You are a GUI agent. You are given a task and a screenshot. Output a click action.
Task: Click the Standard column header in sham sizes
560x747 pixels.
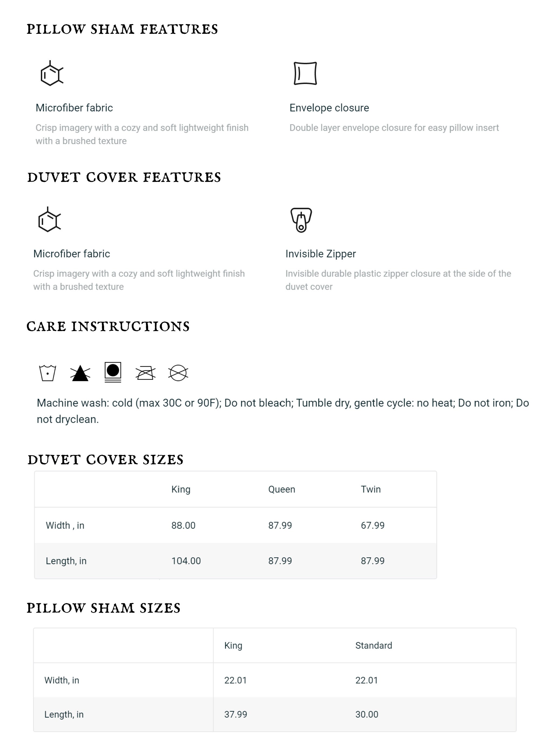click(x=374, y=645)
